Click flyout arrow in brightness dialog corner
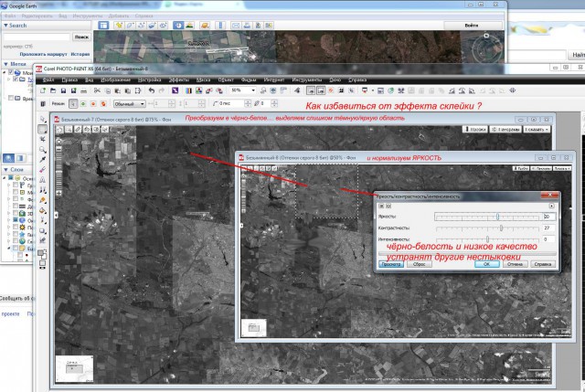Viewport: 585px width, 392px height. 551,206
